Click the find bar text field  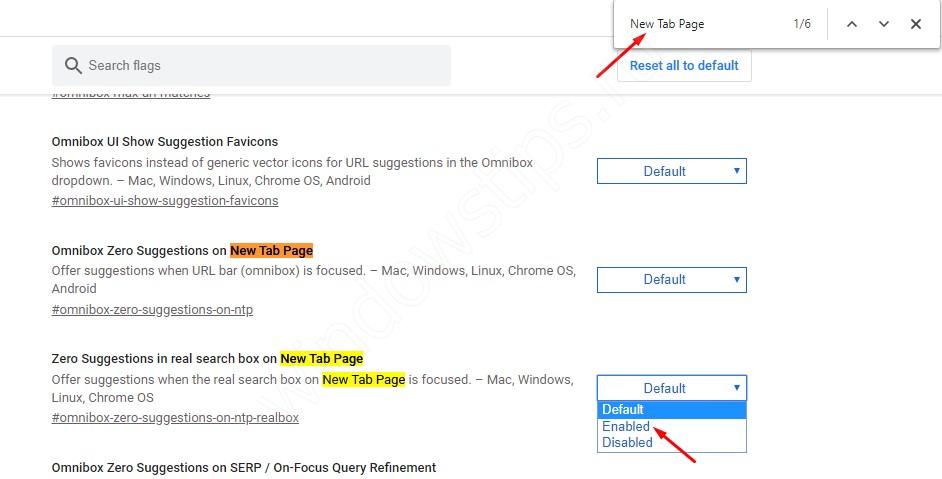click(x=700, y=24)
